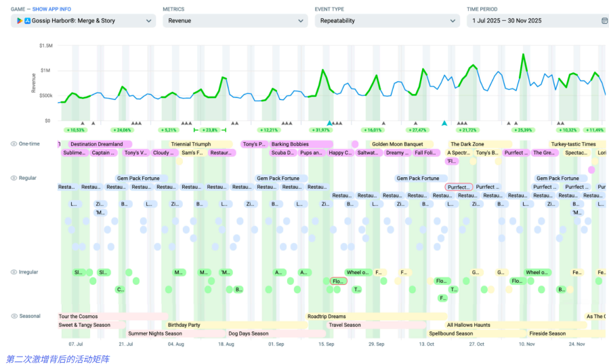Viewport: 609px width, 364px height.
Task: Click the SHOW APP INFO link
Action: (x=51, y=9)
